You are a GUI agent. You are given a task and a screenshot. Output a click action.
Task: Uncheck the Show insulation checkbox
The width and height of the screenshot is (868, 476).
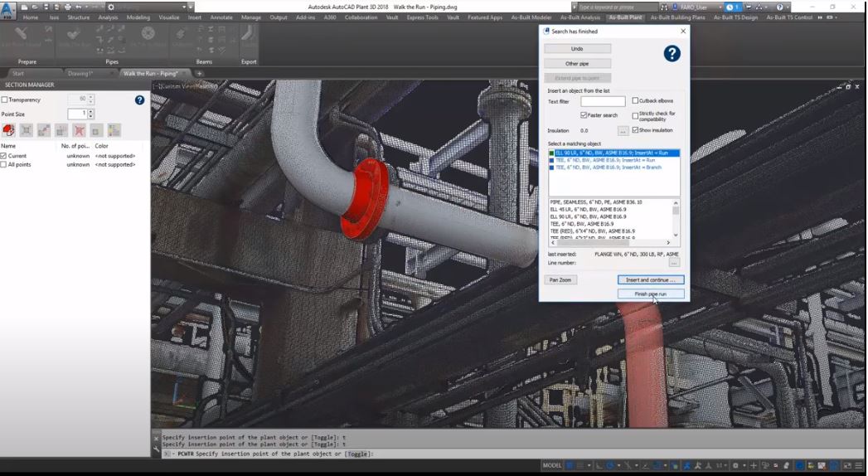(635, 130)
